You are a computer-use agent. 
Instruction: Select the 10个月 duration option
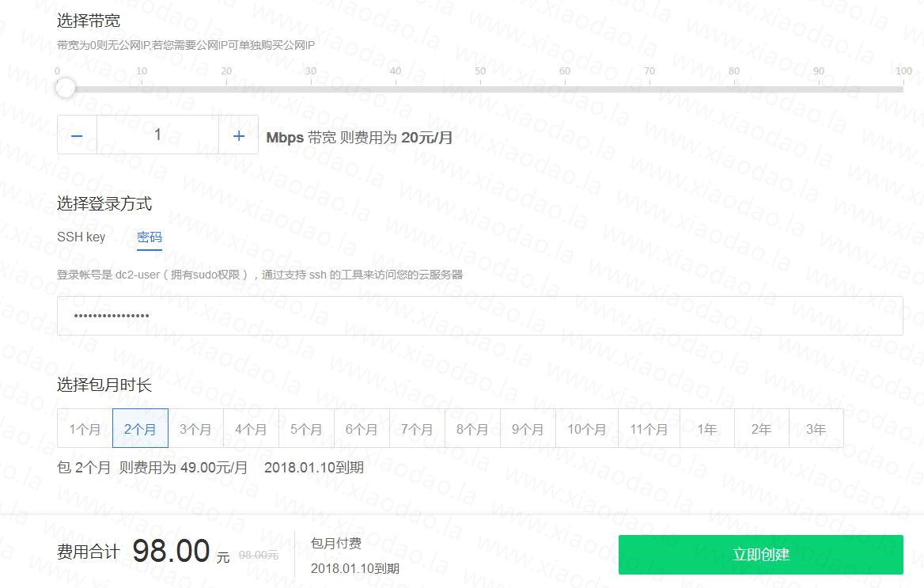[x=586, y=428]
